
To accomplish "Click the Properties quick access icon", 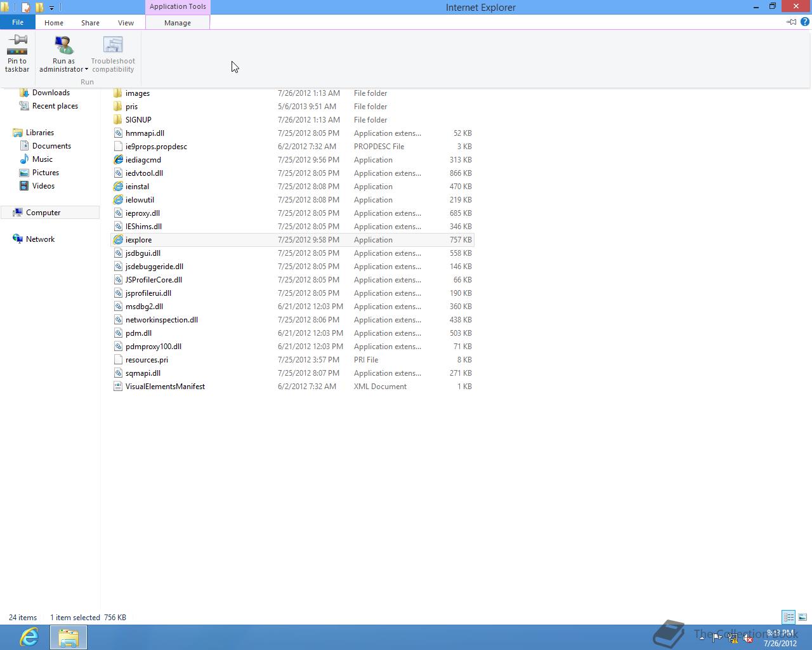I will click(x=26, y=8).
